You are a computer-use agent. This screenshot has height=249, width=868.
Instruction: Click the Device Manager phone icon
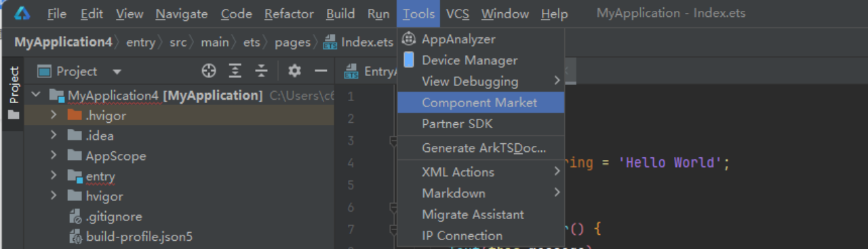409,60
